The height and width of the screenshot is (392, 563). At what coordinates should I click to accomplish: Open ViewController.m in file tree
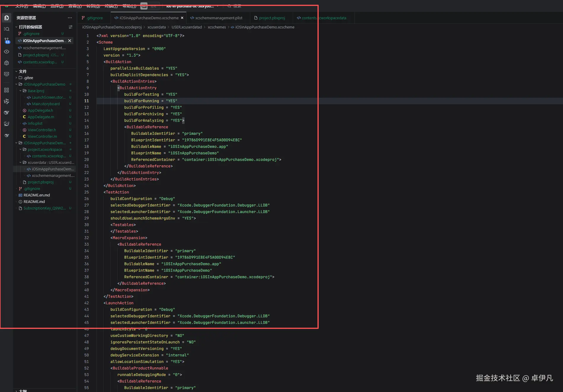coord(42,136)
